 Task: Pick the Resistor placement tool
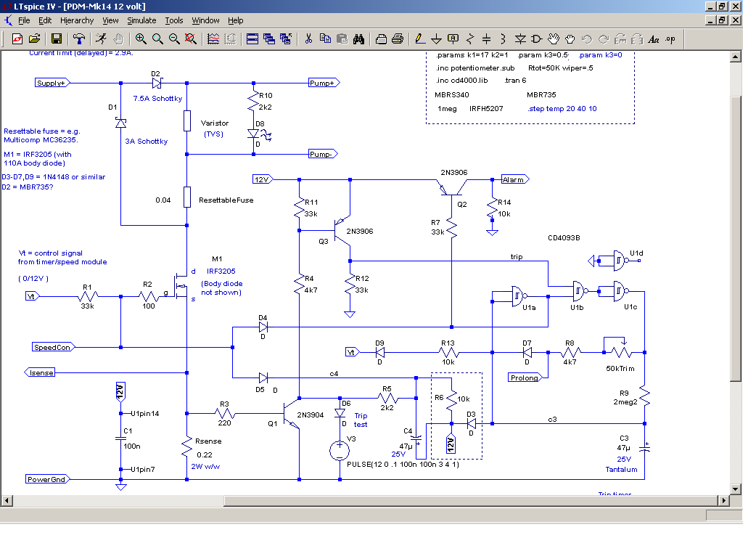(x=470, y=39)
